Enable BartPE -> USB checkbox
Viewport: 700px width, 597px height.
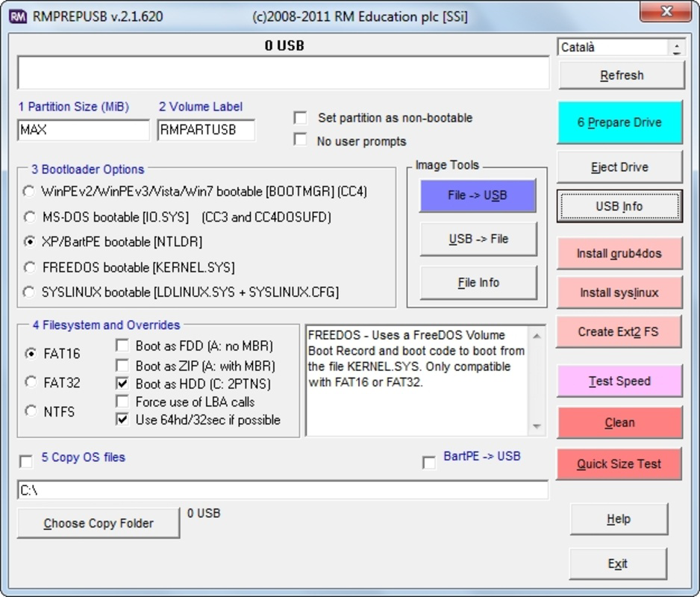click(428, 463)
